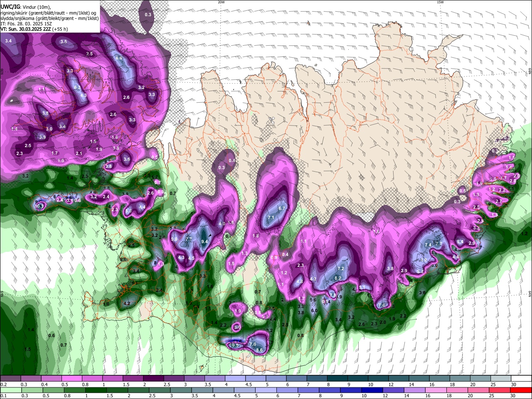
Task: Click the 6.7 value in the central snow band
Action: pos(281,209)
